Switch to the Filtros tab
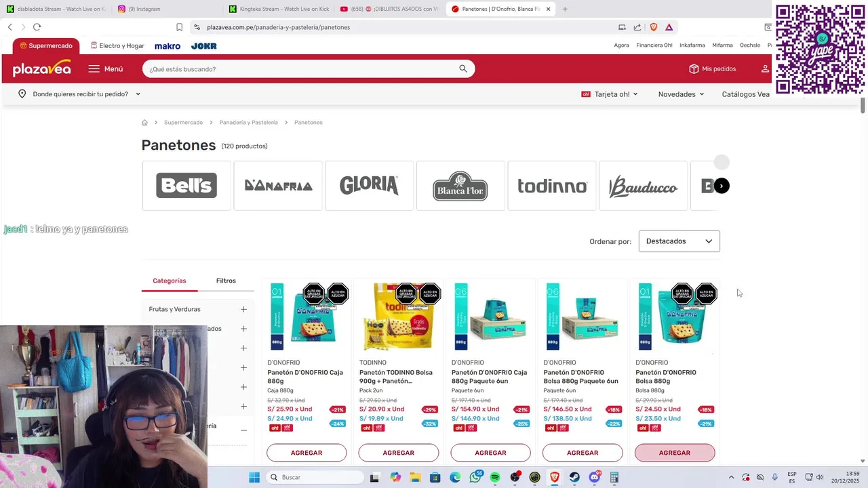This screenshot has width=868, height=488. click(226, 281)
